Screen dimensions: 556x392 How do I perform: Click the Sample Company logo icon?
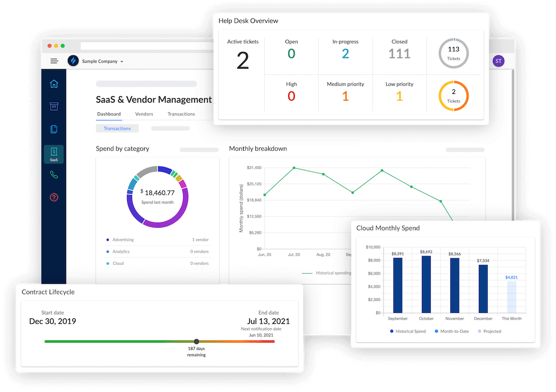click(73, 61)
